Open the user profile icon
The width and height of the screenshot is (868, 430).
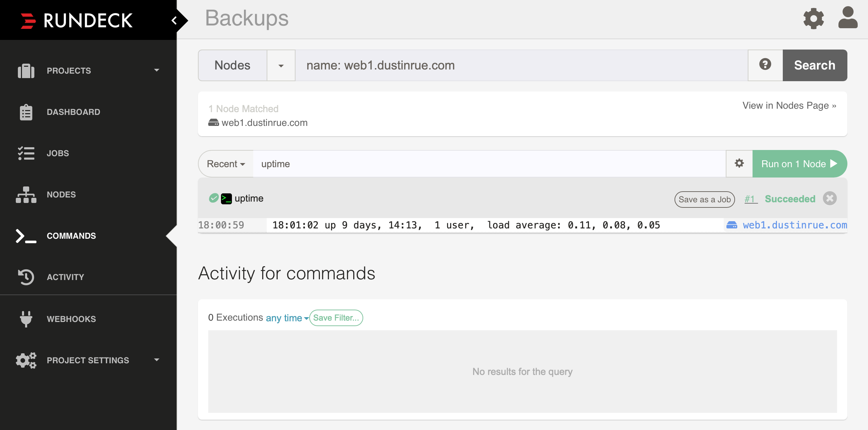point(848,18)
